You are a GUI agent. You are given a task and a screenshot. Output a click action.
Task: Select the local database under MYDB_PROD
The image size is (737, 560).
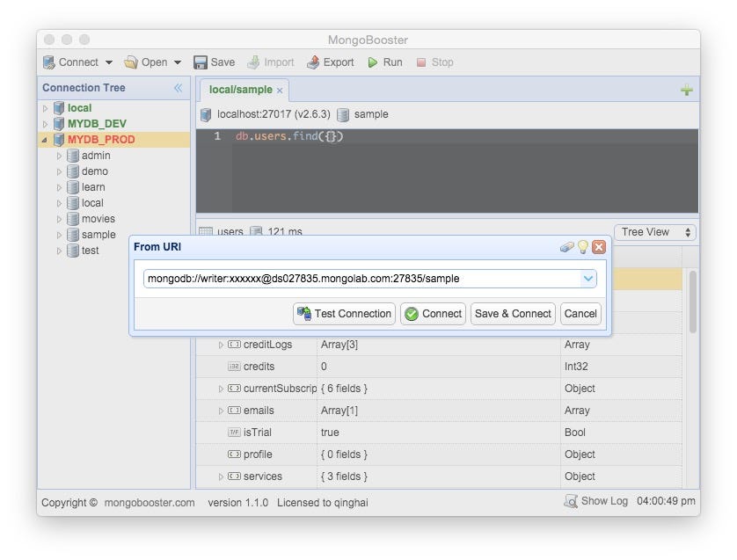coord(92,203)
